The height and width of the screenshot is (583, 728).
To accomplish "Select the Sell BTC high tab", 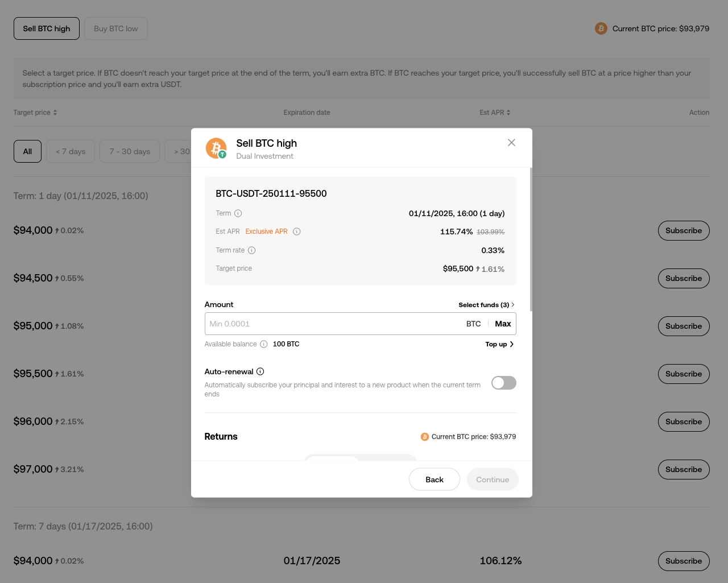I will 46,28.
